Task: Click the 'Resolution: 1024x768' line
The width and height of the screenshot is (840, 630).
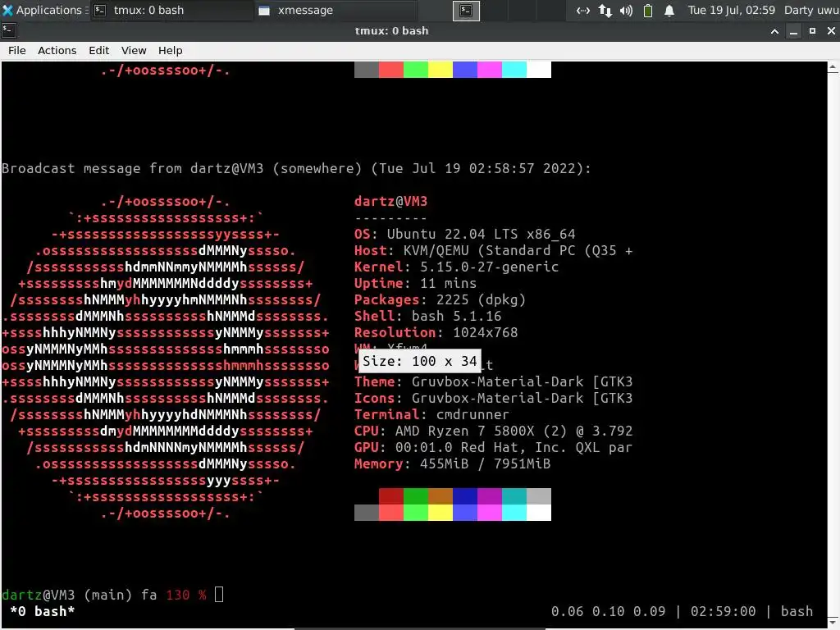Action: click(x=436, y=333)
